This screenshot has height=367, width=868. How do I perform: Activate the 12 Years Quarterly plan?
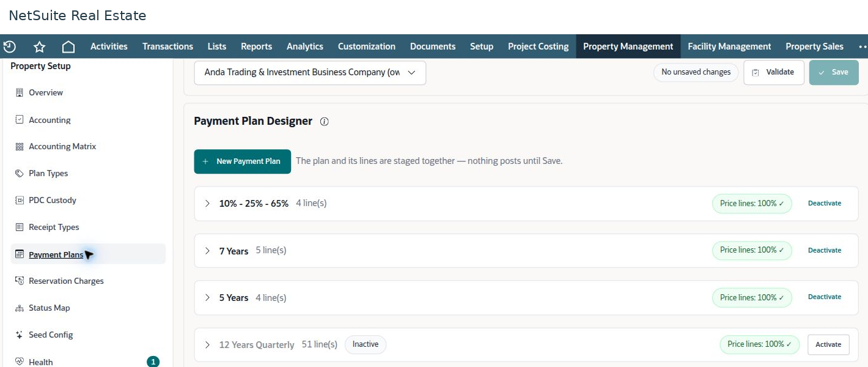tap(828, 344)
